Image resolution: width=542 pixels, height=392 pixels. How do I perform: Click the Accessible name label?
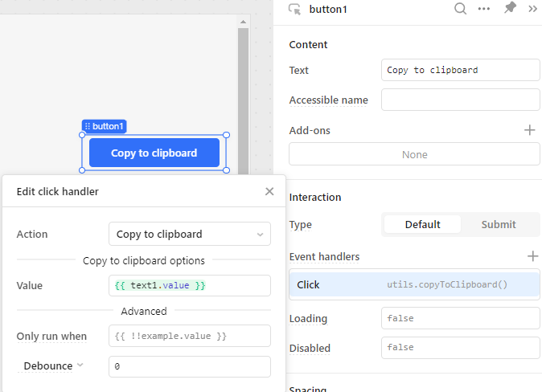(328, 100)
